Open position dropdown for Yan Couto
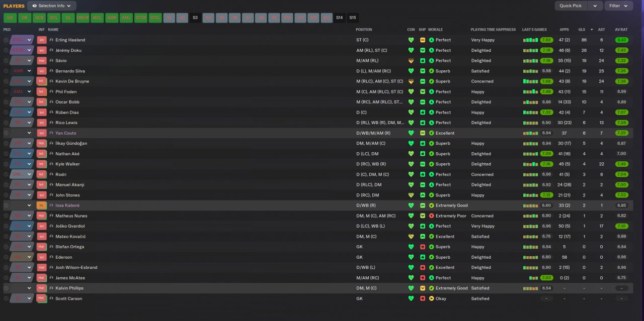Image resolution: width=644 pixels, height=321 pixels. (x=30, y=133)
